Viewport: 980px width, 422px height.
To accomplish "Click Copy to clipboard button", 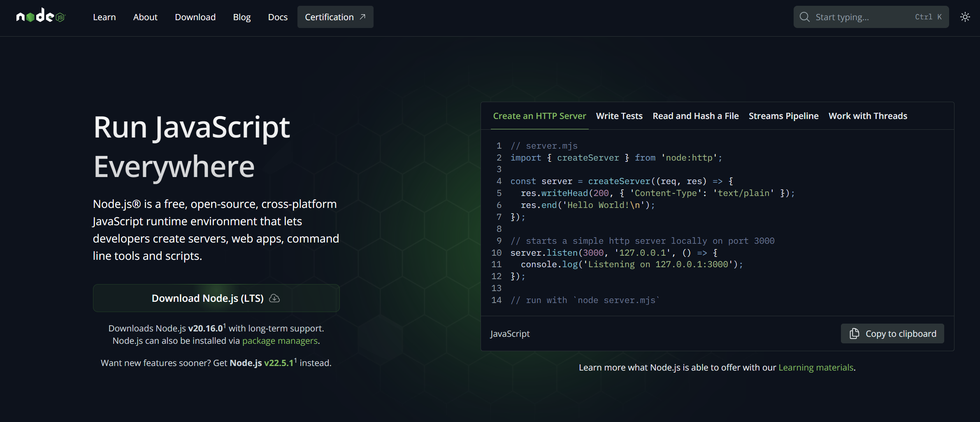I will [x=892, y=333].
